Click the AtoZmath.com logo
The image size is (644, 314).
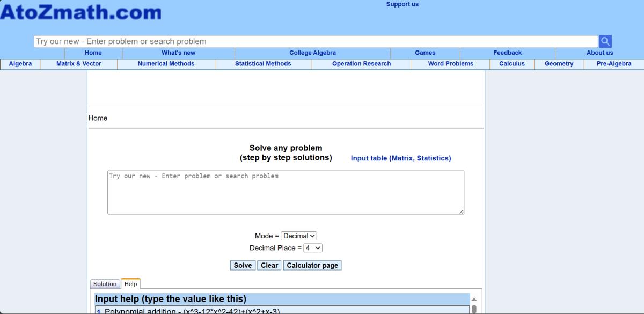click(x=80, y=12)
